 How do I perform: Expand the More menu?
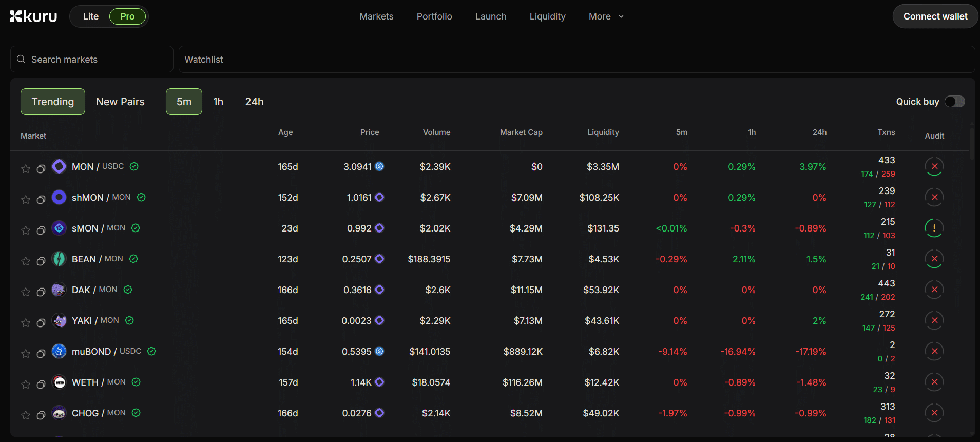pos(606,16)
